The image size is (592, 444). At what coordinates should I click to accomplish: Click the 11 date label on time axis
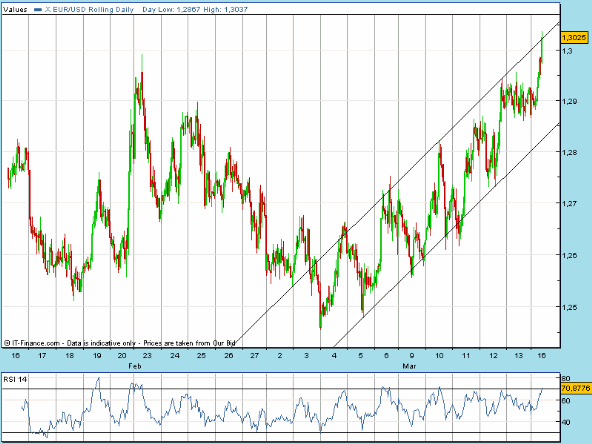[466, 355]
